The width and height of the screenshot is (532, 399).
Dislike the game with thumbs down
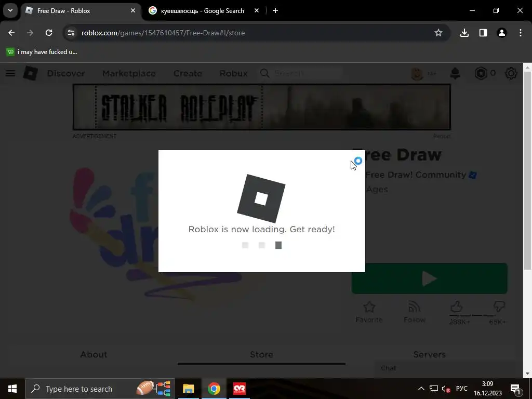pos(499,307)
